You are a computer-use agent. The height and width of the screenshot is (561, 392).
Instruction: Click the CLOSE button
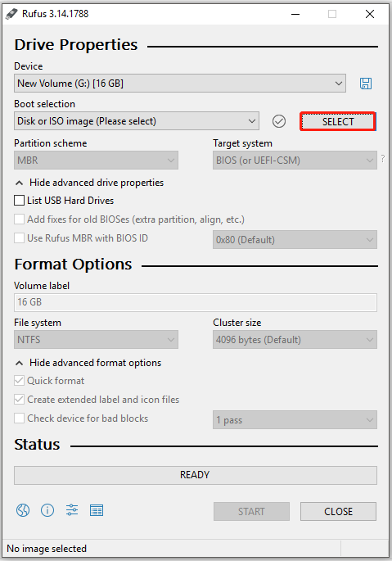[x=338, y=511]
